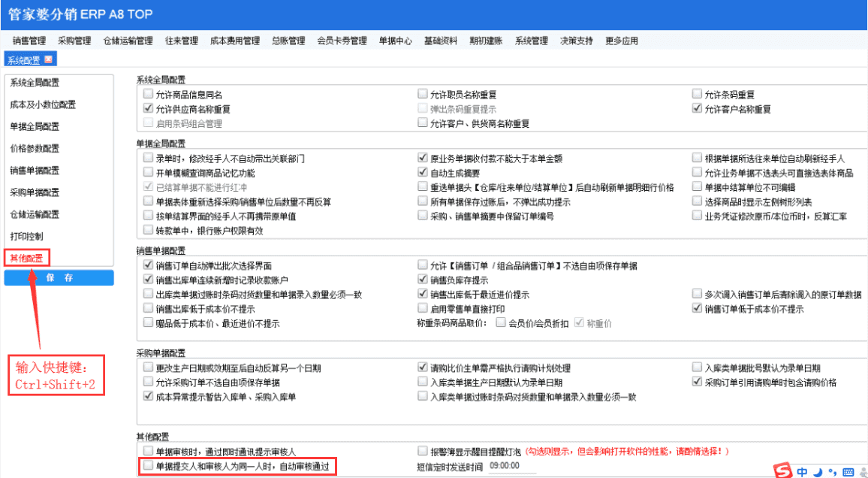Uncheck the 自动生成摘要 checkbox
The width and height of the screenshot is (868, 478).
(x=423, y=172)
